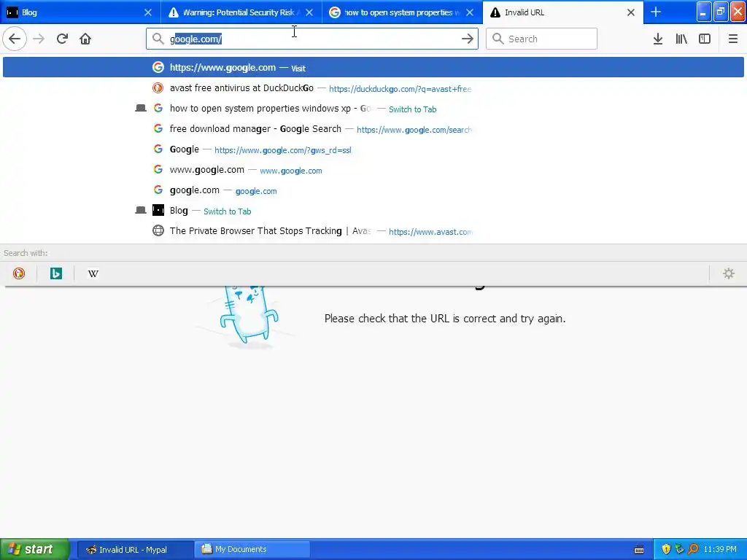Screen dimensions: 747x560
Task: Go back to the previous page
Action: click(x=15, y=39)
